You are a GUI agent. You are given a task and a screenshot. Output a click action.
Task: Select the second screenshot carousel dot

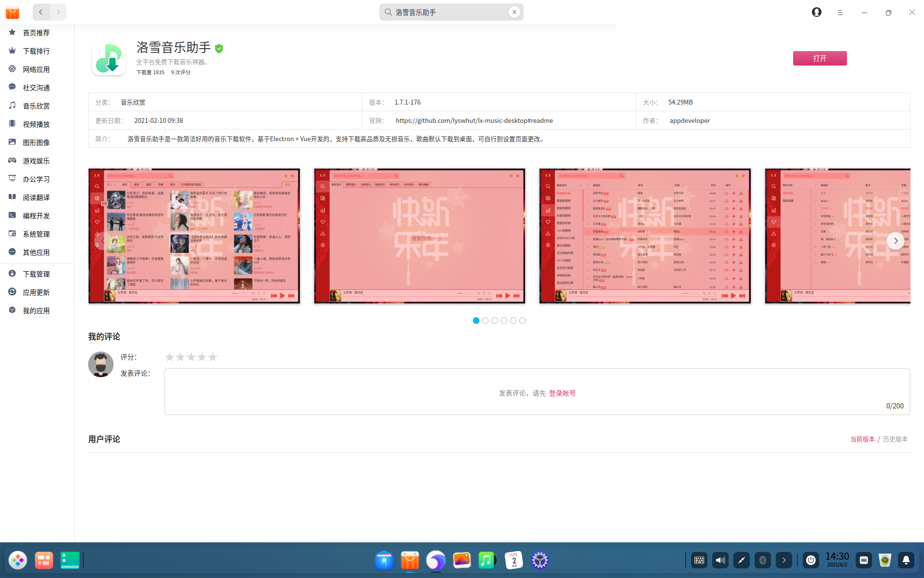485,321
